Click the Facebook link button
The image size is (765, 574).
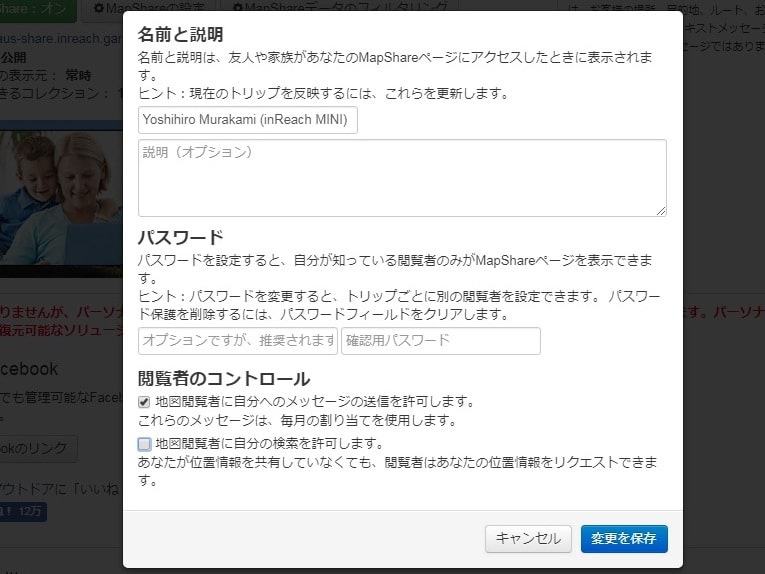[x=39, y=449]
